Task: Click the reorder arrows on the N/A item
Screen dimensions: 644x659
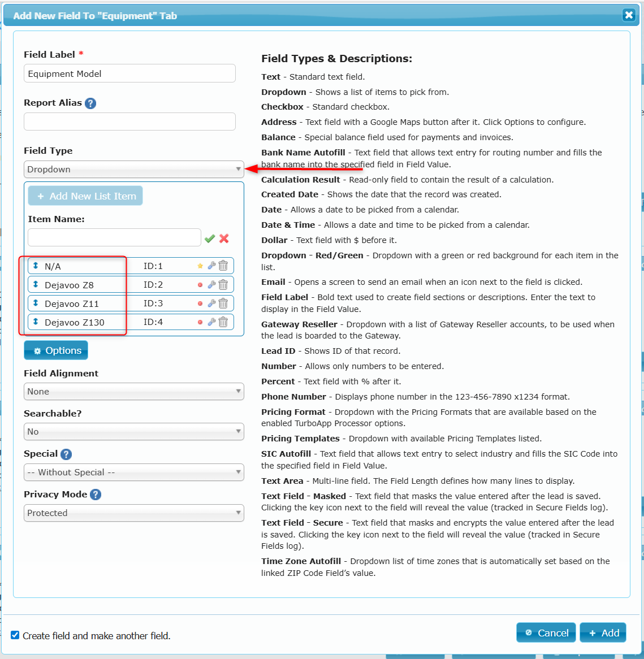Action: (x=36, y=266)
